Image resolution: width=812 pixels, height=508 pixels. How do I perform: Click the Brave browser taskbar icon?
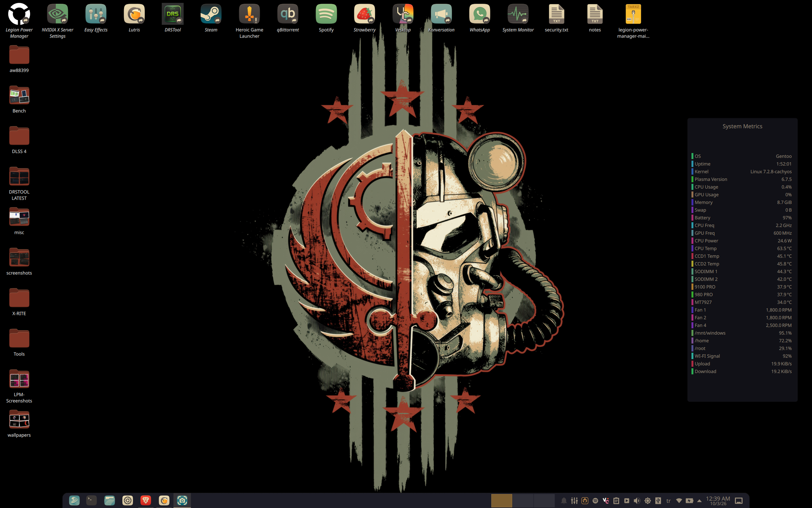(146, 500)
